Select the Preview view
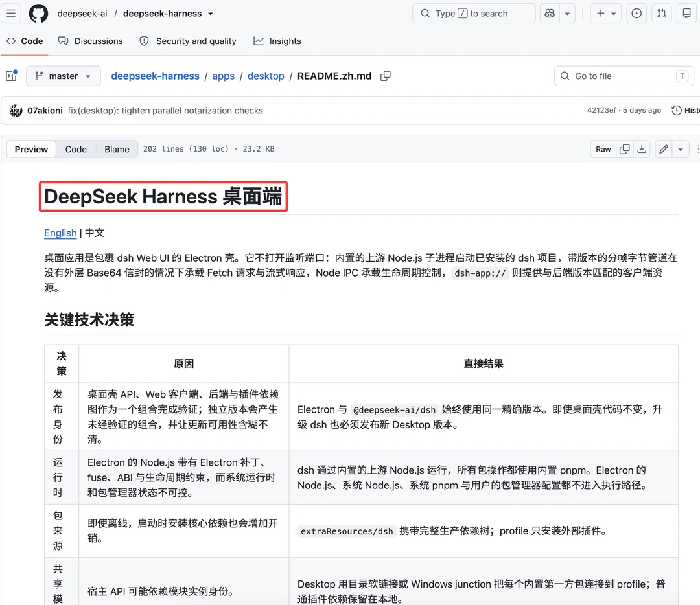700x605 pixels. pyautogui.click(x=31, y=149)
